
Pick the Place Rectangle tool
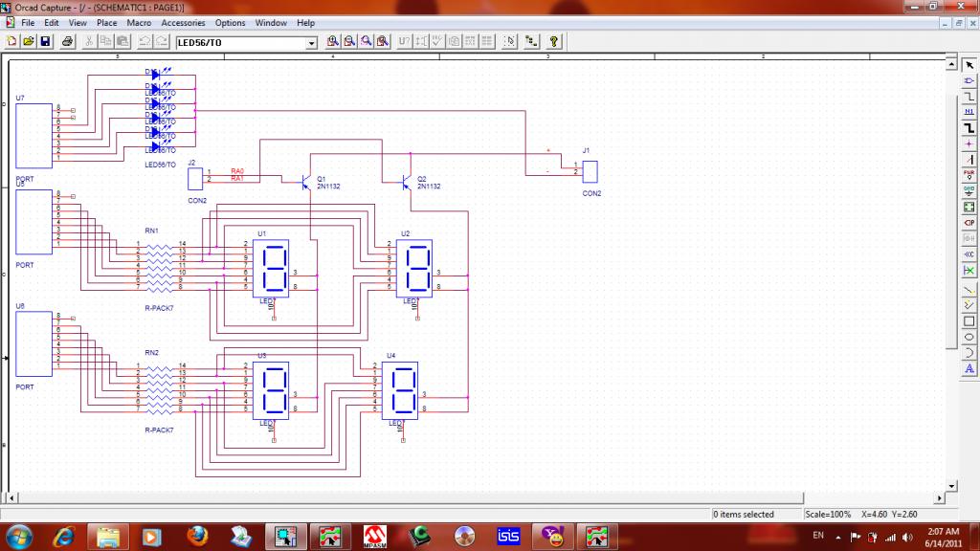(x=969, y=320)
